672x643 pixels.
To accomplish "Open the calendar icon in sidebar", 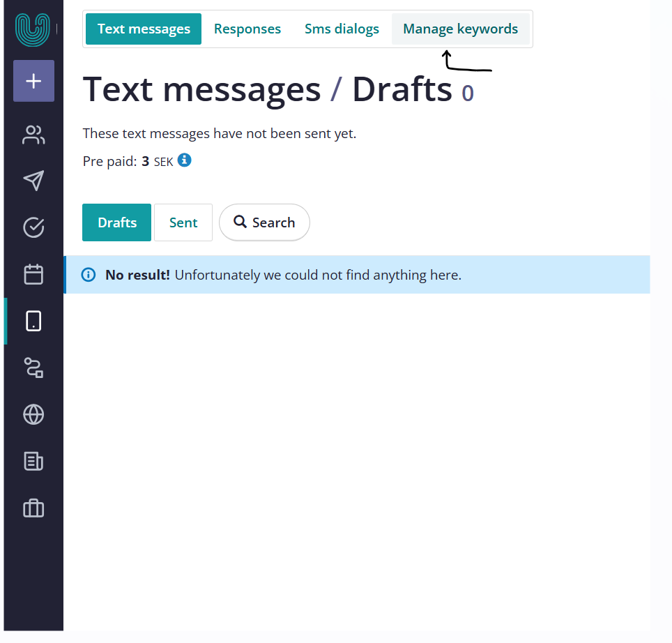I will pos(33,274).
